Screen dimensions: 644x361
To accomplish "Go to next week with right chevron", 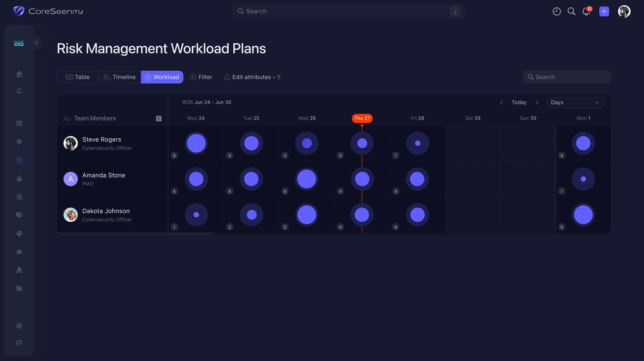I will click(537, 103).
